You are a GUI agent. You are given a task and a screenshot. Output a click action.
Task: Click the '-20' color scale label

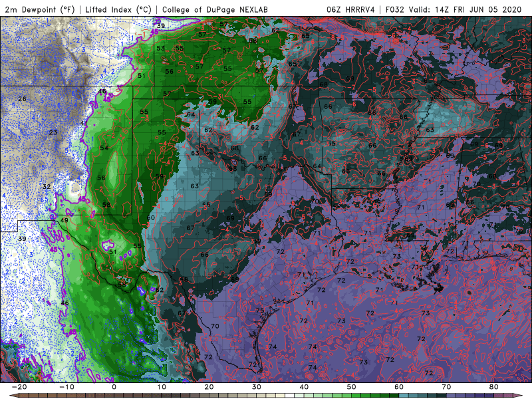click(x=19, y=387)
